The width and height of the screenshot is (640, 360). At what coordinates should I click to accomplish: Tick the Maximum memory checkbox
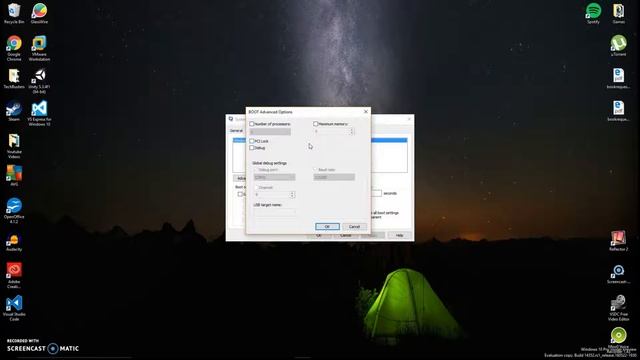pyautogui.click(x=316, y=124)
